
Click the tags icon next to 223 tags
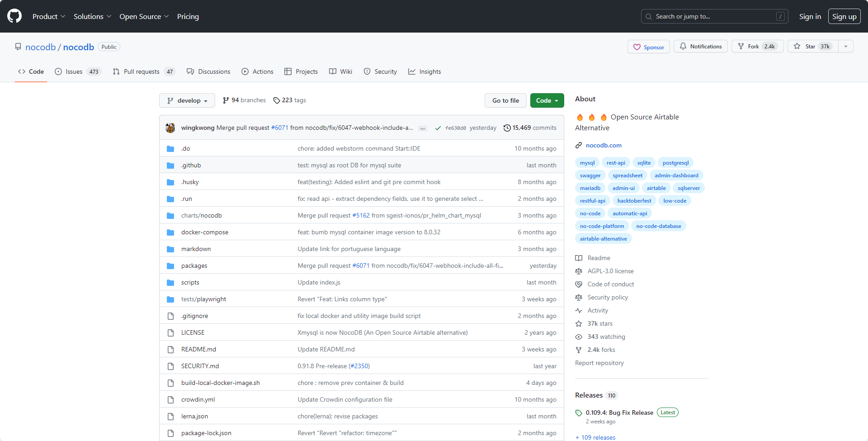click(x=277, y=100)
